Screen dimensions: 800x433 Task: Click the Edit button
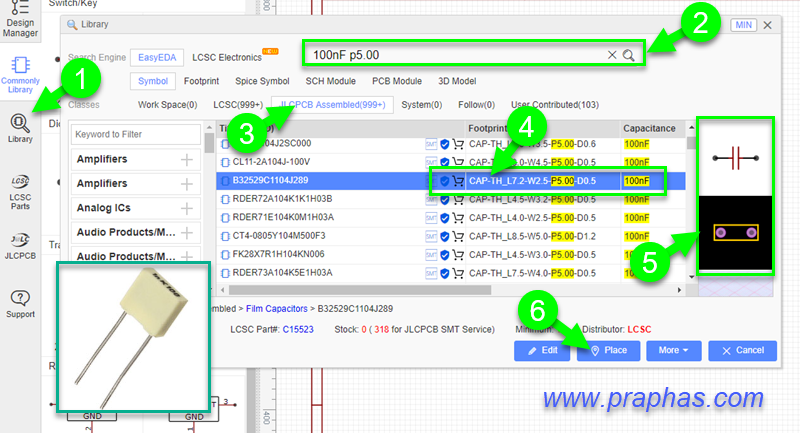click(x=542, y=350)
